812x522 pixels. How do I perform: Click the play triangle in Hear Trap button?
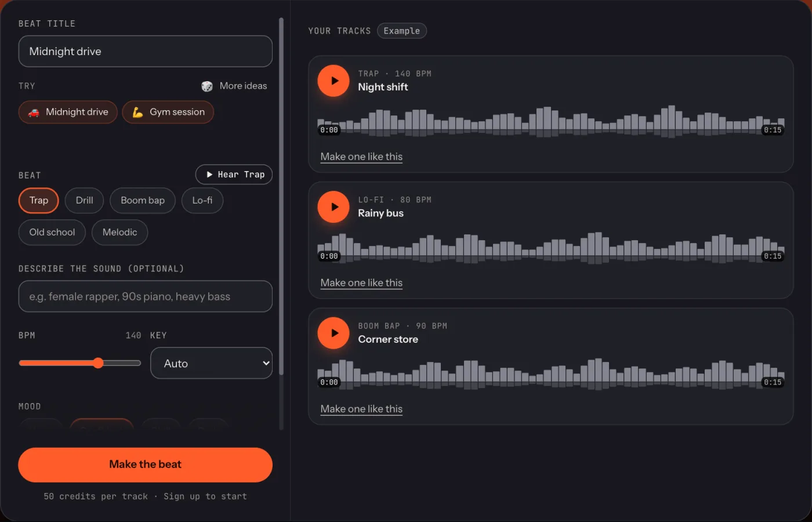(x=209, y=175)
